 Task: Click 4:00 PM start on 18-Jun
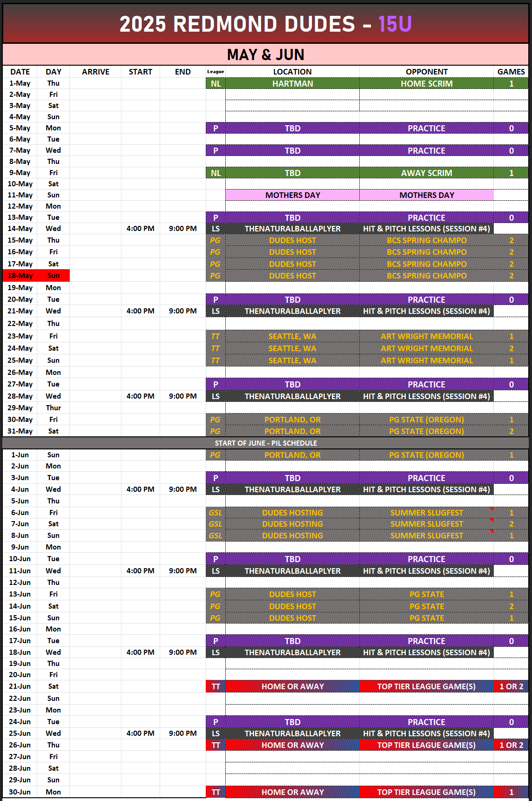point(141,652)
